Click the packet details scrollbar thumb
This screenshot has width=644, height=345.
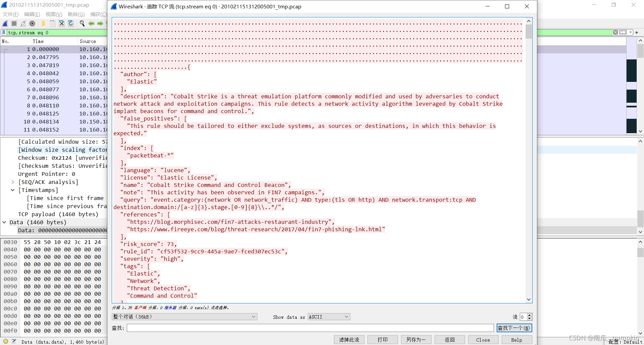click(640, 218)
